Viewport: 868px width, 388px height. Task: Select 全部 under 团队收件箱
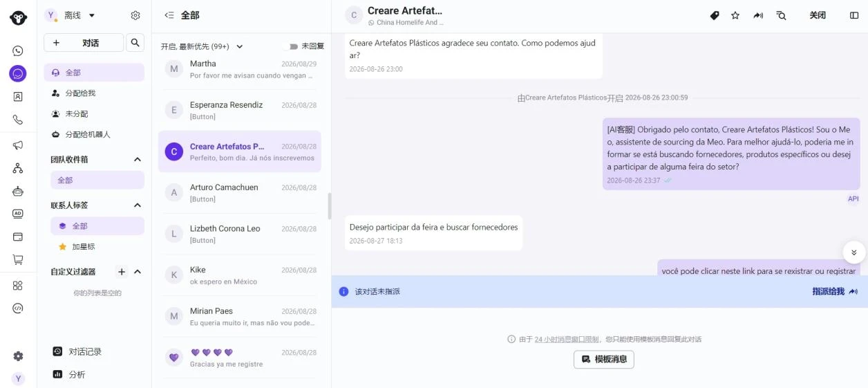97,181
